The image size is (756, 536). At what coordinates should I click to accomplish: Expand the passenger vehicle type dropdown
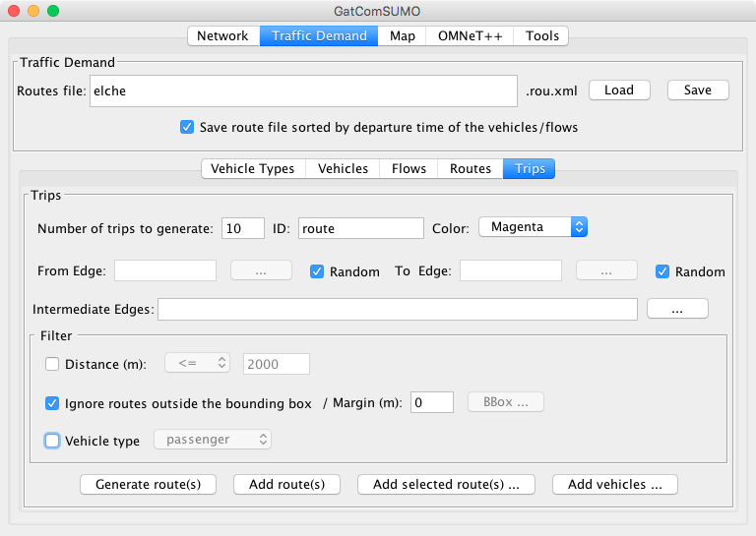213,440
